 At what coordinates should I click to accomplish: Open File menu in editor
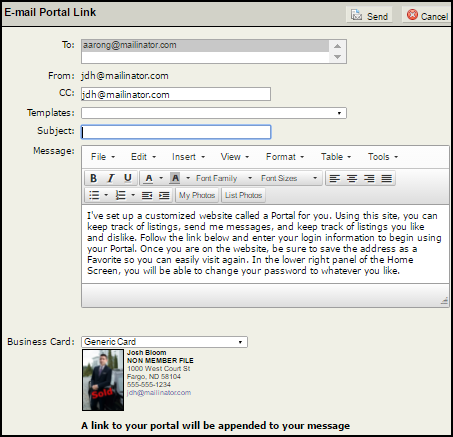pyautogui.click(x=103, y=157)
